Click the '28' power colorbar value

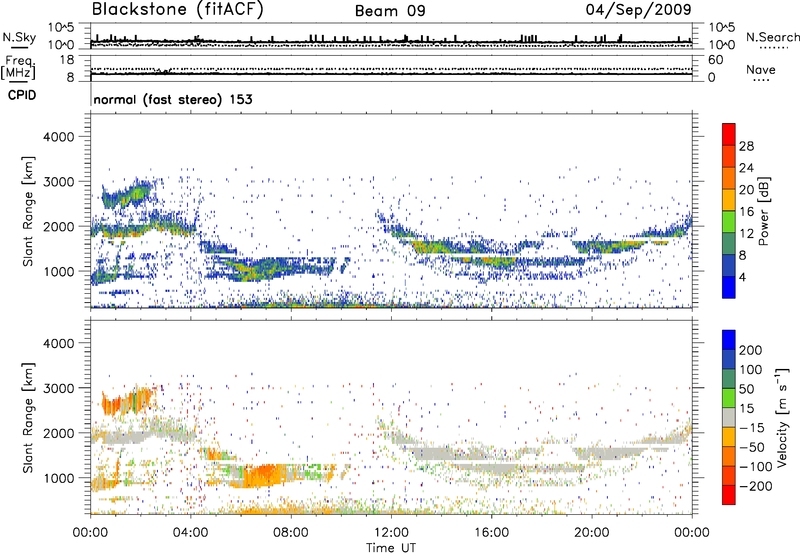tap(746, 146)
